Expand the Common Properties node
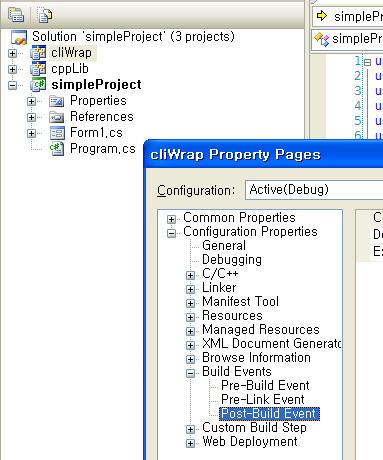 [x=171, y=219]
